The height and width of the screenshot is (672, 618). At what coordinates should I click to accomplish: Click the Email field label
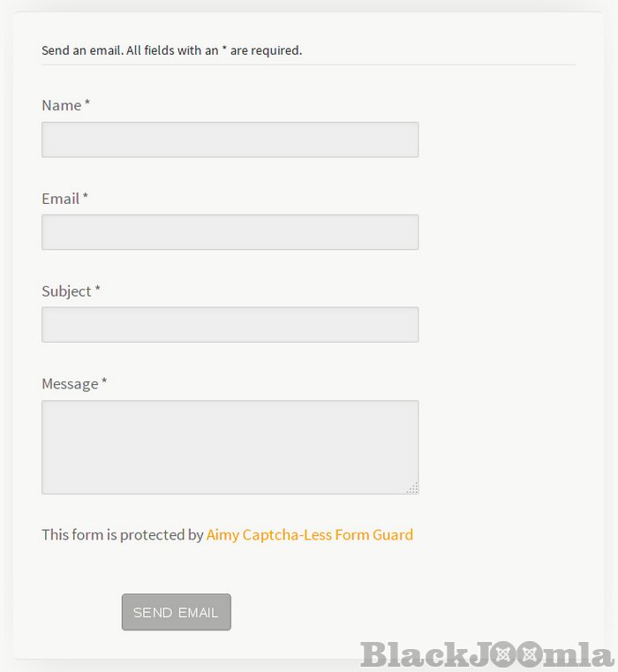tap(60, 199)
